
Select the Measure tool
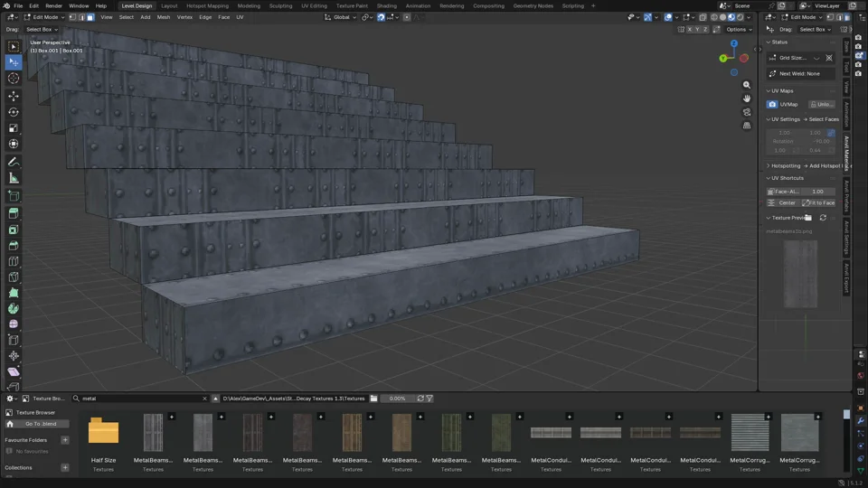[x=14, y=178]
